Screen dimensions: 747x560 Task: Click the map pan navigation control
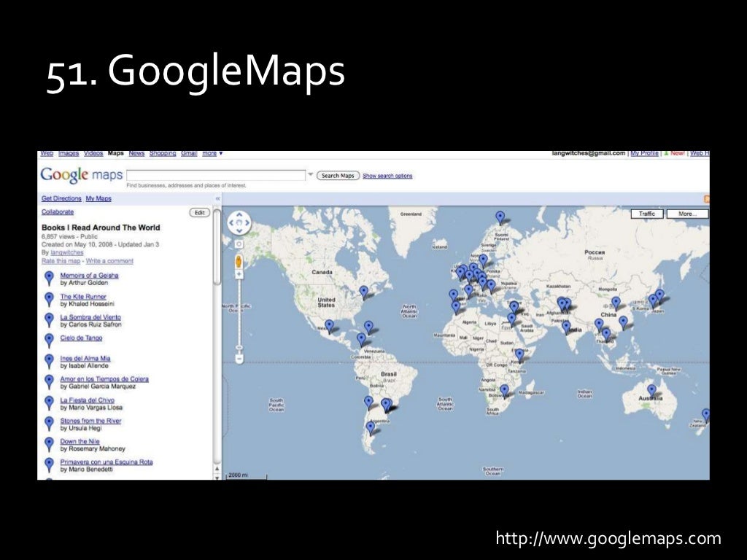point(239,223)
